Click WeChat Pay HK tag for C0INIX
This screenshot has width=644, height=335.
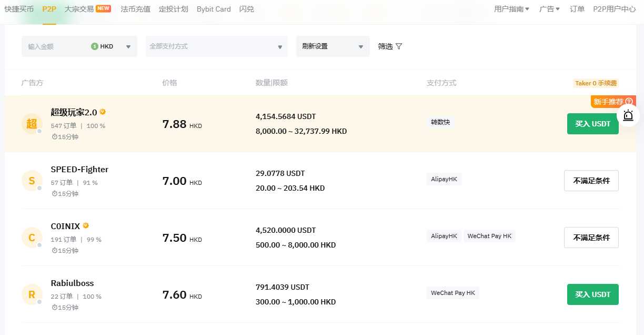[489, 236]
